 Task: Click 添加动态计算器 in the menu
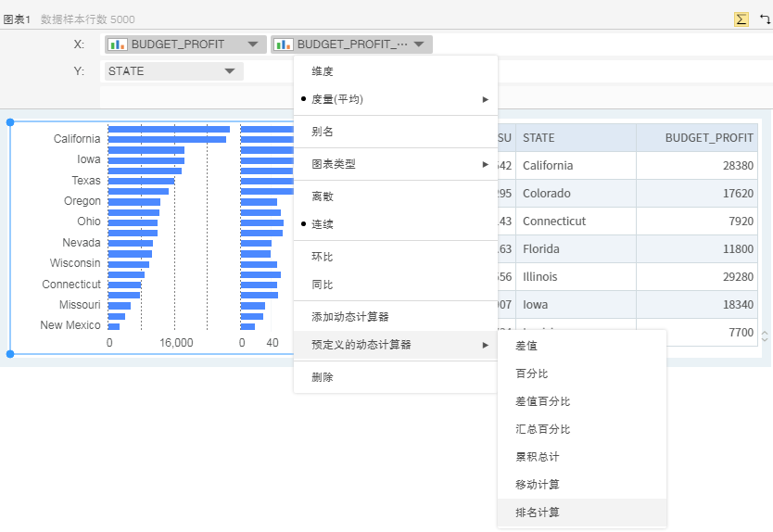(x=349, y=317)
